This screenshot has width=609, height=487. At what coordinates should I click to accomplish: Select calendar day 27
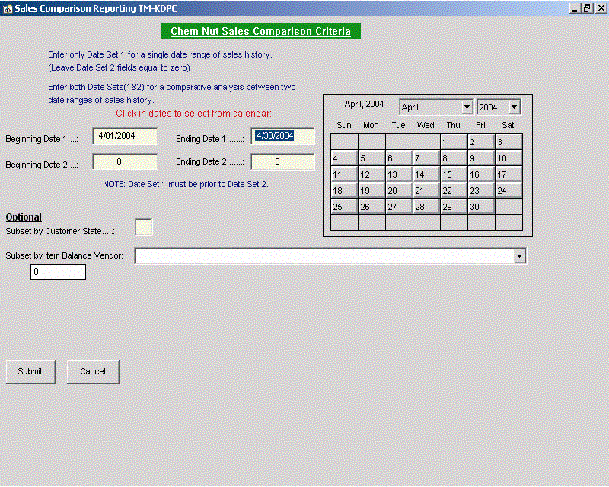click(x=399, y=207)
